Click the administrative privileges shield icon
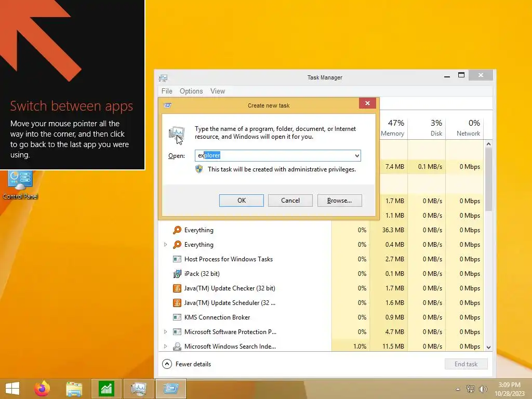Screen dimensions: 532x399 tap(199, 169)
